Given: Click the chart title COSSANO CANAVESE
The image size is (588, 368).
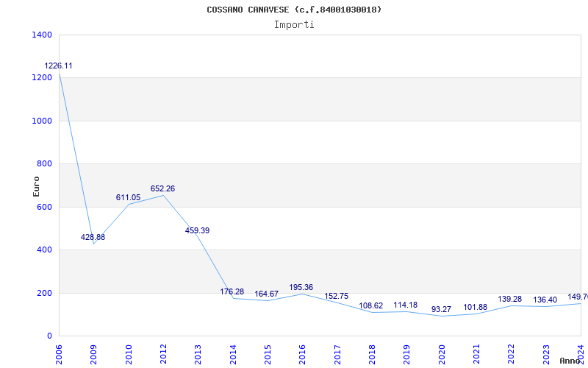Looking at the screenshot, I should coord(294,10).
